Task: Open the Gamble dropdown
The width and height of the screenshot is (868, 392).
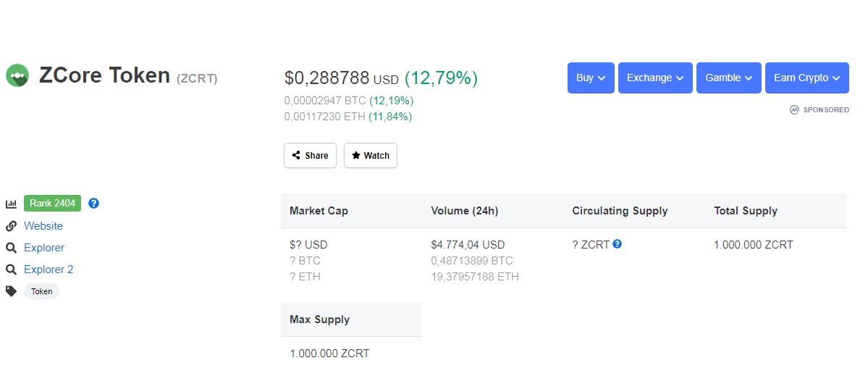Action: pos(728,78)
